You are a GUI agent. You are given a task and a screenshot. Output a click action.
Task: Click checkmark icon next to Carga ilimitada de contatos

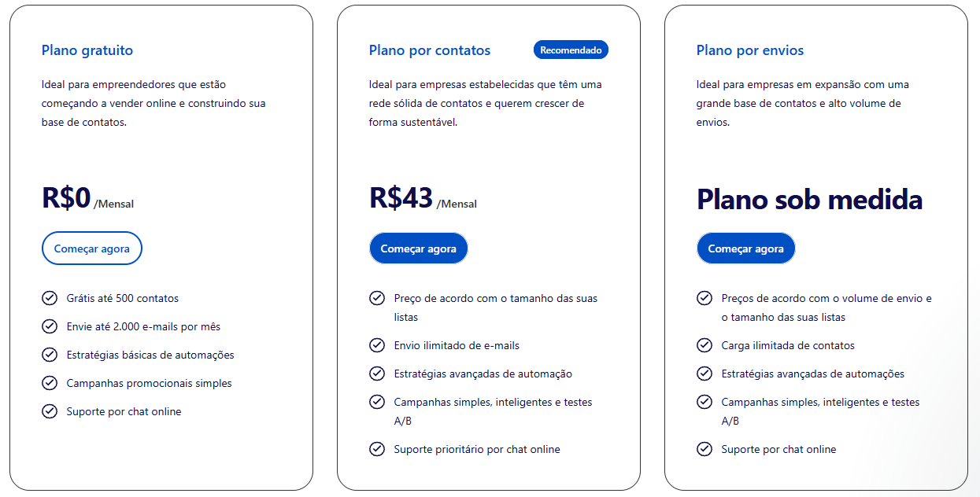point(704,345)
